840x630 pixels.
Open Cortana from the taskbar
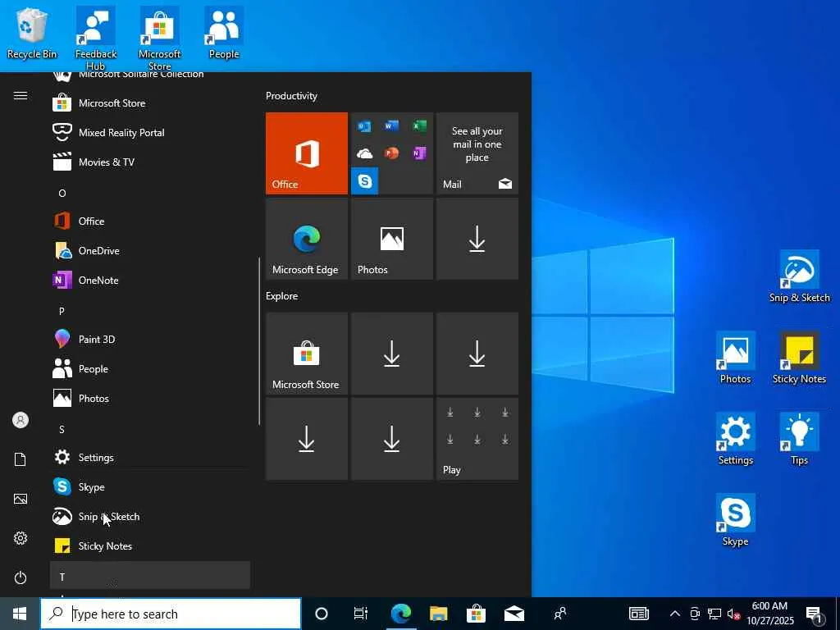pyautogui.click(x=322, y=614)
